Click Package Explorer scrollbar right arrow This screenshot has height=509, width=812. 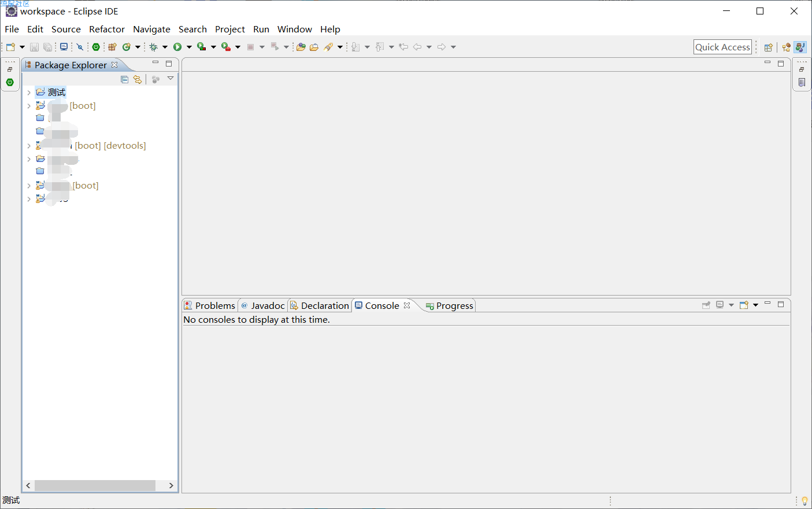(x=171, y=485)
